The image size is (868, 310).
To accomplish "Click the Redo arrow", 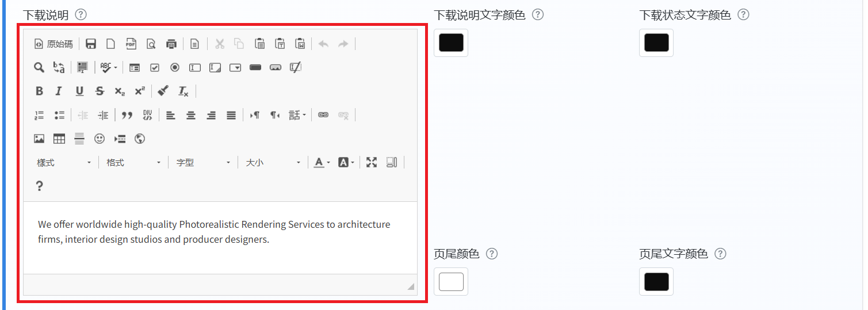I will [343, 44].
